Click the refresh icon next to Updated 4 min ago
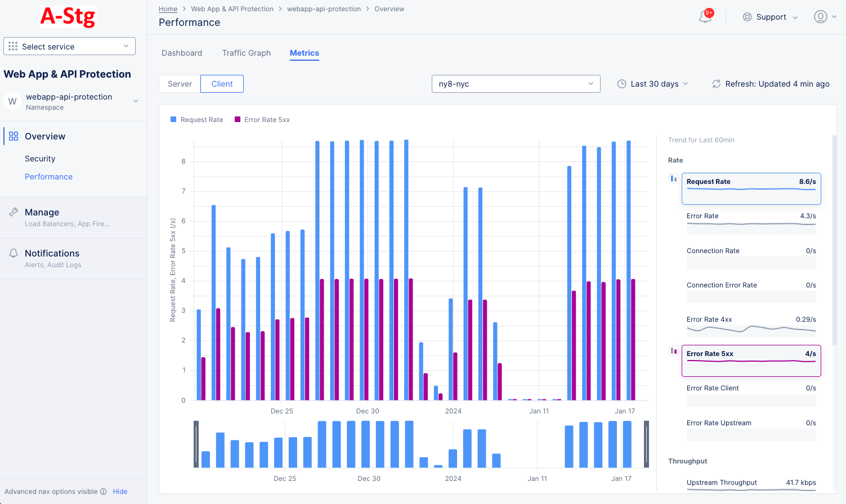The width and height of the screenshot is (846, 504). [715, 84]
